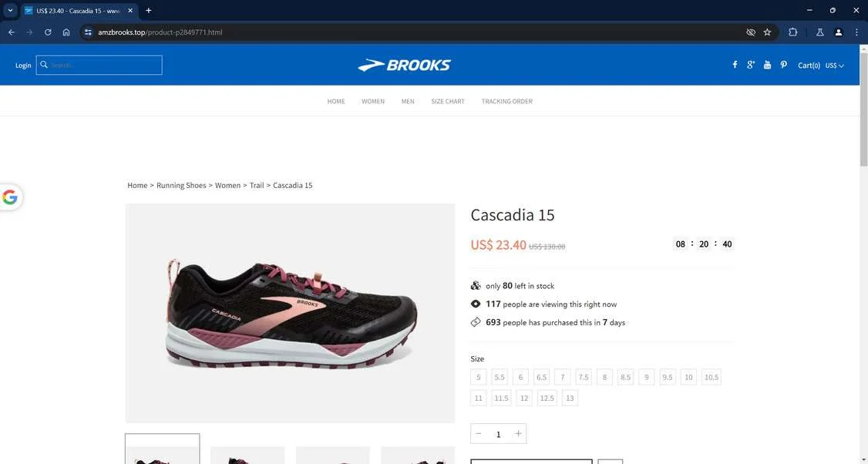868x464 pixels.
Task: Expand the US$ currency dropdown
Action: coord(835,66)
